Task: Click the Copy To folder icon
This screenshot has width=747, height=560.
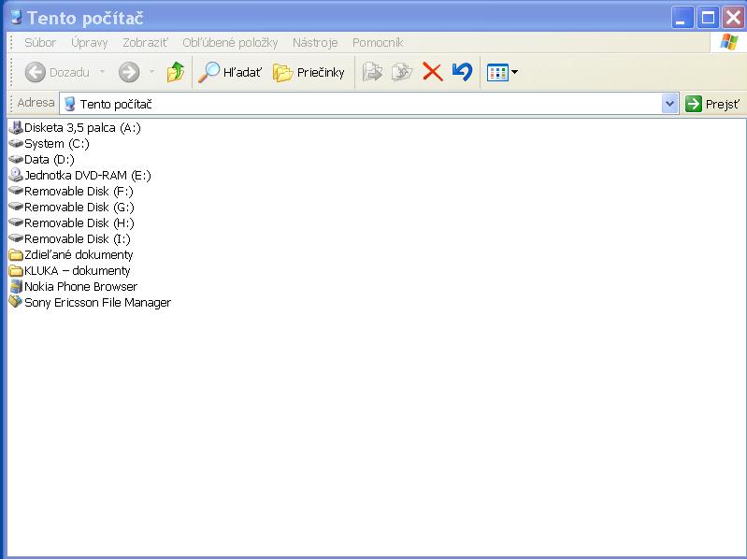Action: (402, 72)
